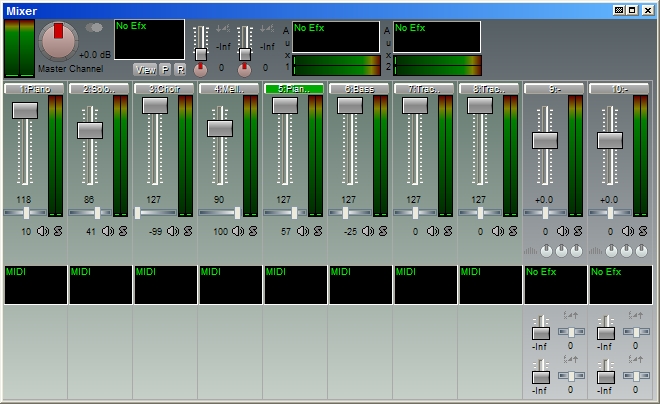Select the 5:Pian channel header
This screenshot has width=660, height=404.
click(294, 89)
